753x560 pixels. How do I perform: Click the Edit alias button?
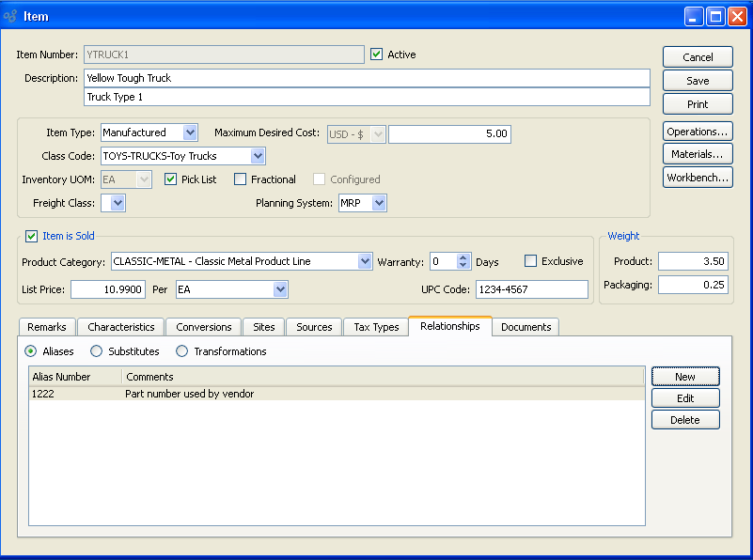pos(685,398)
